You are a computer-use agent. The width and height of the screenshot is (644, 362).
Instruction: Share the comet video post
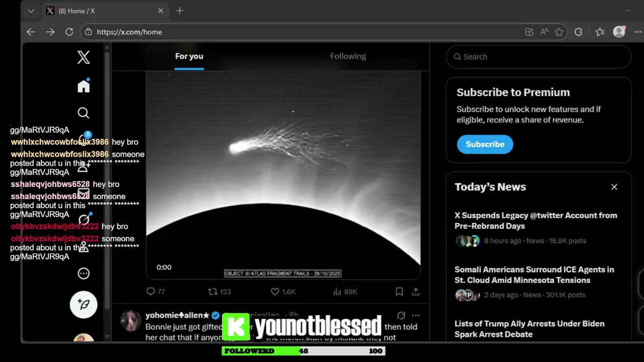416,292
